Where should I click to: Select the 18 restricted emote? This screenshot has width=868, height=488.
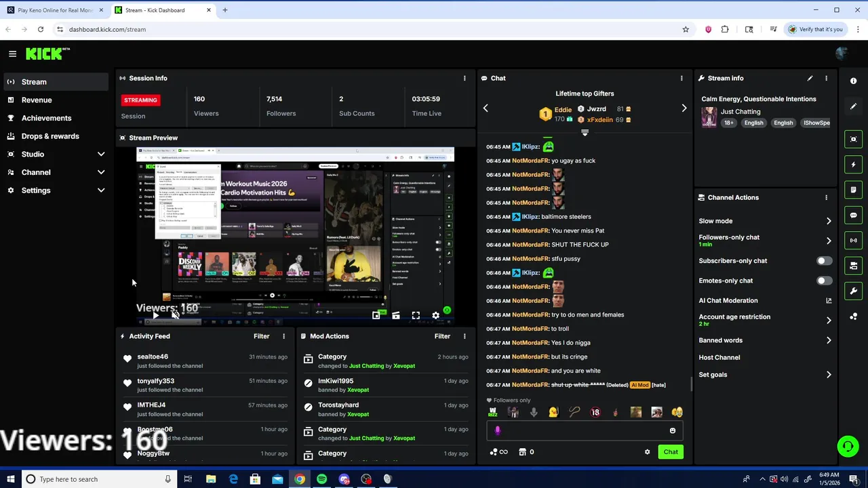pyautogui.click(x=595, y=412)
